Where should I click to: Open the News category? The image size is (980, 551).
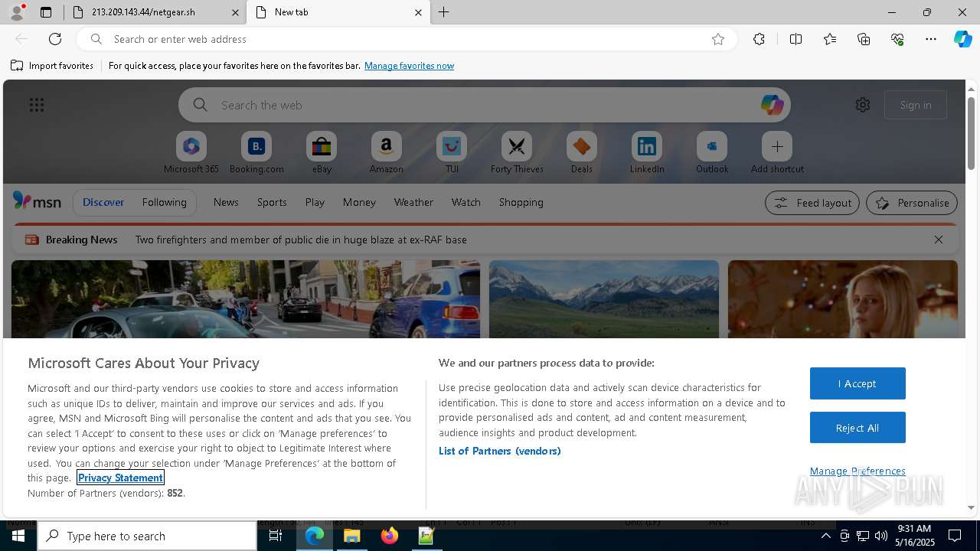pyautogui.click(x=226, y=202)
